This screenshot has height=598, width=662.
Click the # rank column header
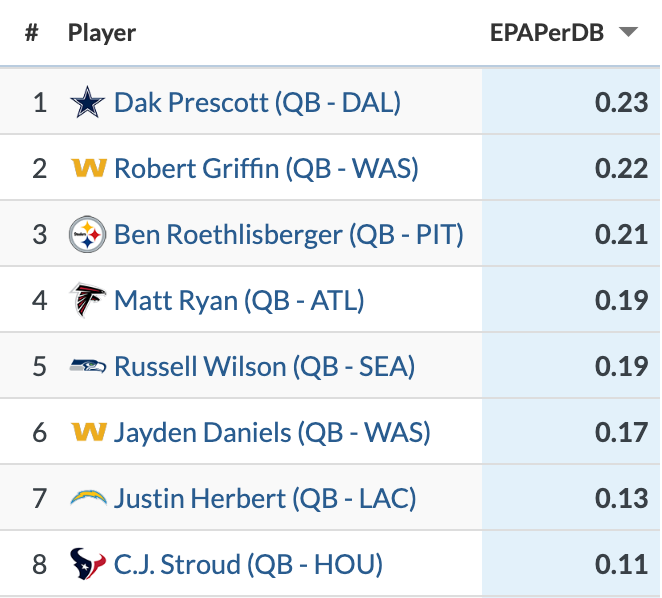tap(32, 33)
